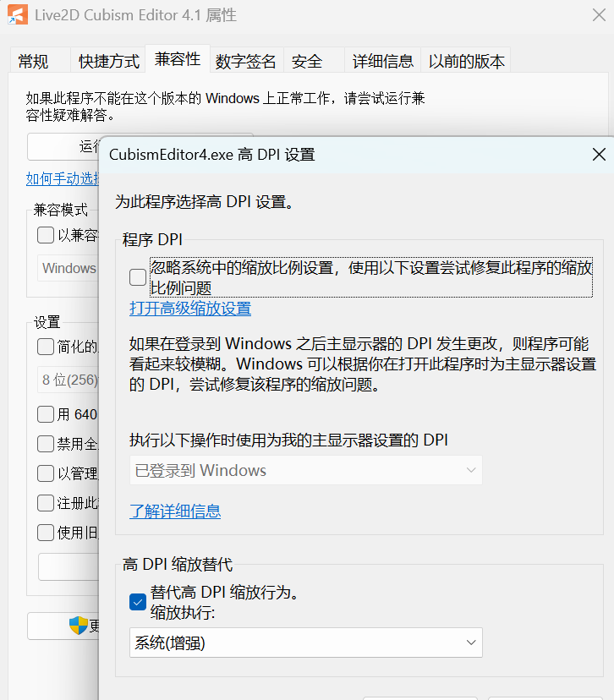This screenshot has height=700, width=614.
Task: Click the 如何手动选 link
Action: pyautogui.click(x=63, y=179)
